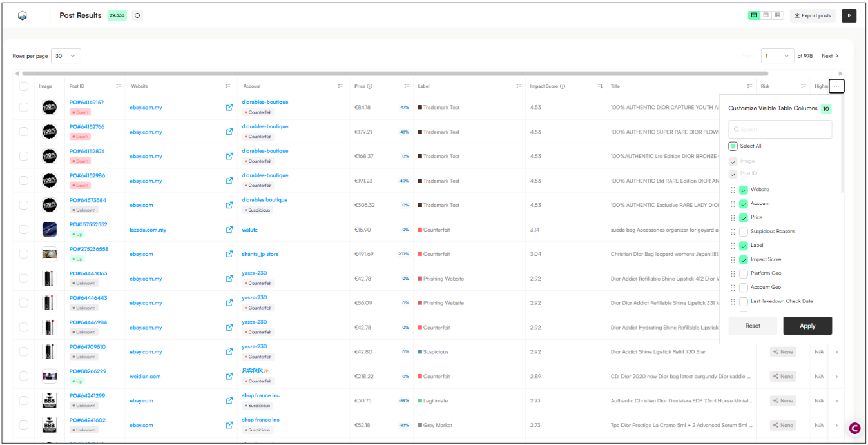868x445 pixels.
Task: Expand row with chevron for PO#64709510
Action: pos(836,352)
